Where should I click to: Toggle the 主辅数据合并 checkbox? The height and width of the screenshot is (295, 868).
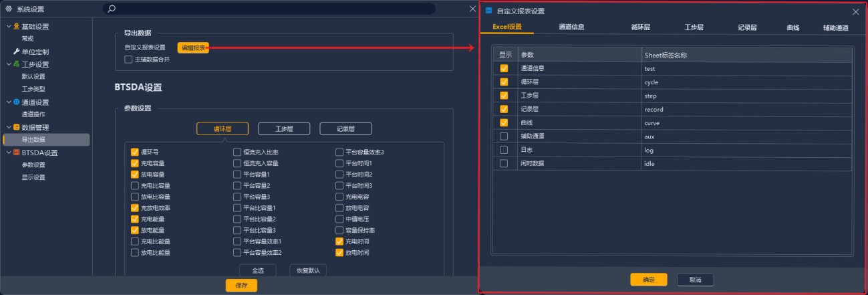[128, 60]
